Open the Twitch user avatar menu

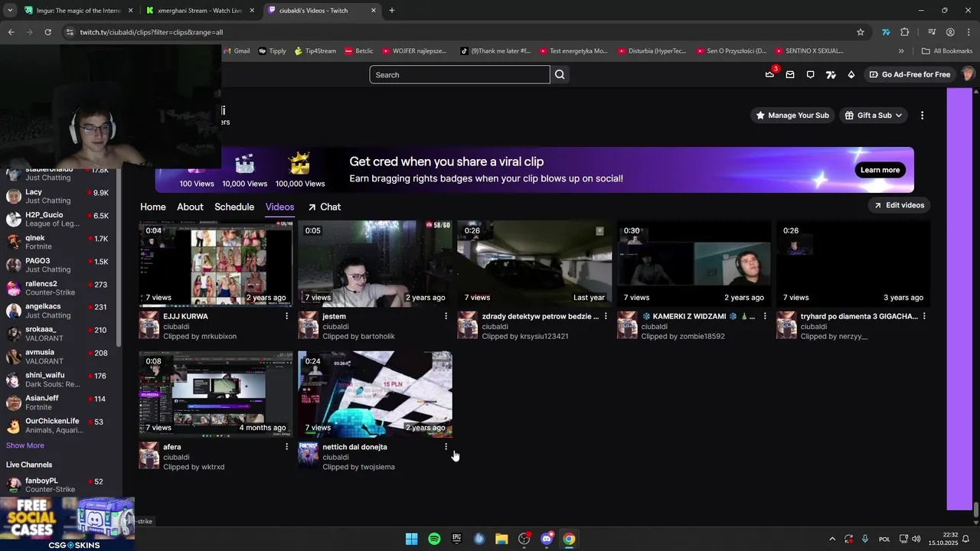click(968, 74)
